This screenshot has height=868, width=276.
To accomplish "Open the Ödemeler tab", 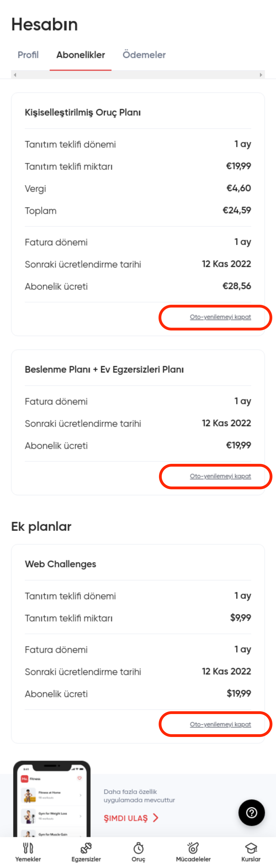I will click(144, 54).
